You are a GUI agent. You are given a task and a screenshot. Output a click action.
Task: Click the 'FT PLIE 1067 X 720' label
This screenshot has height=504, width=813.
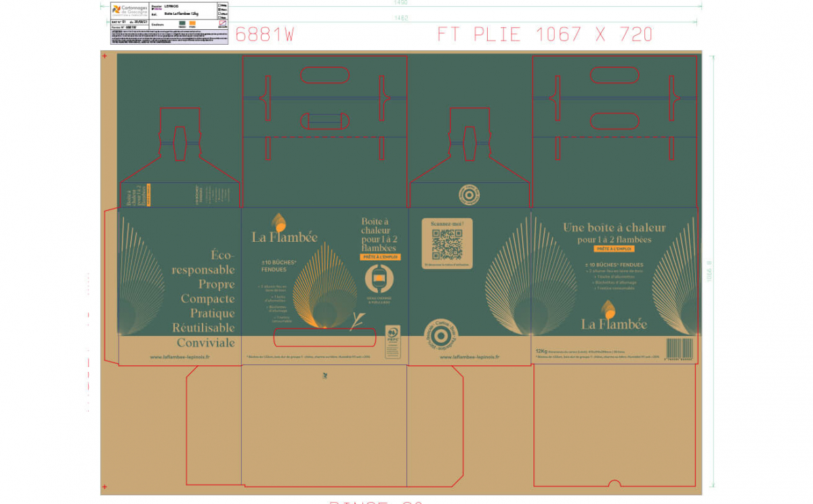tap(545, 34)
